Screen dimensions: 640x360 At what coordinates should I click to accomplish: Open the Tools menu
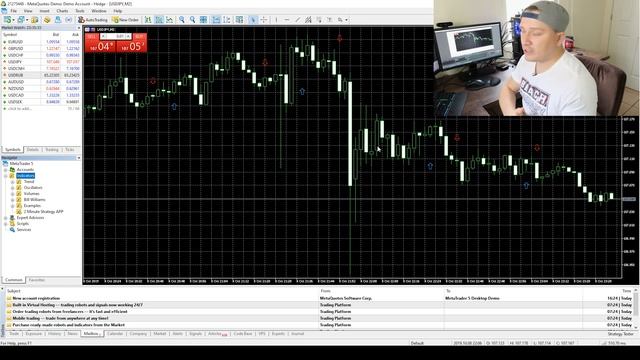click(80, 11)
